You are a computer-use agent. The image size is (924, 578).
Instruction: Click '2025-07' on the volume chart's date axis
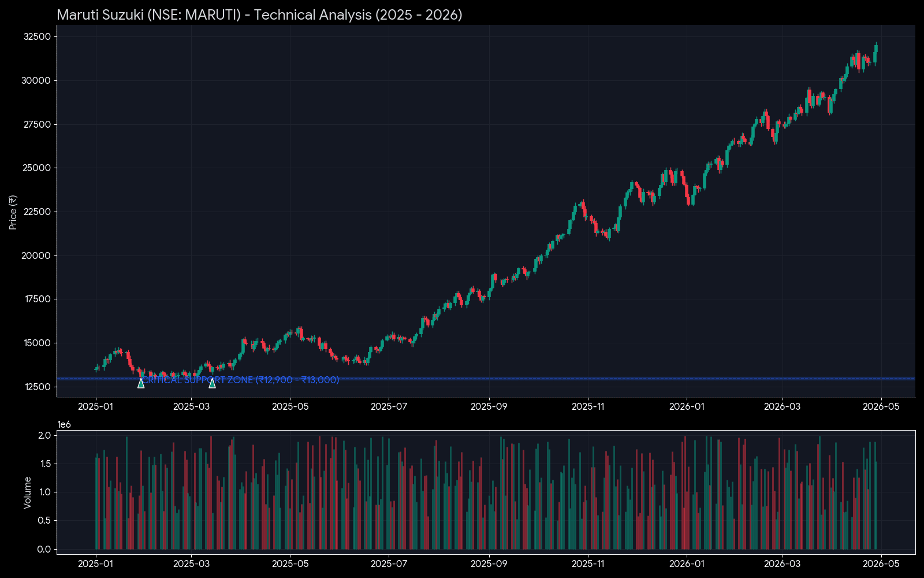[x=389, y=564]
